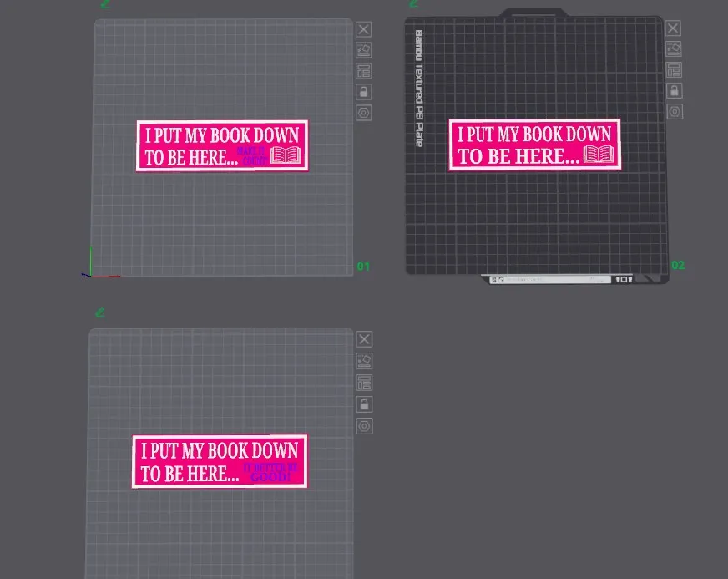
Task: Open plate settings for the bottom plate
Action: tap(364, 426)
